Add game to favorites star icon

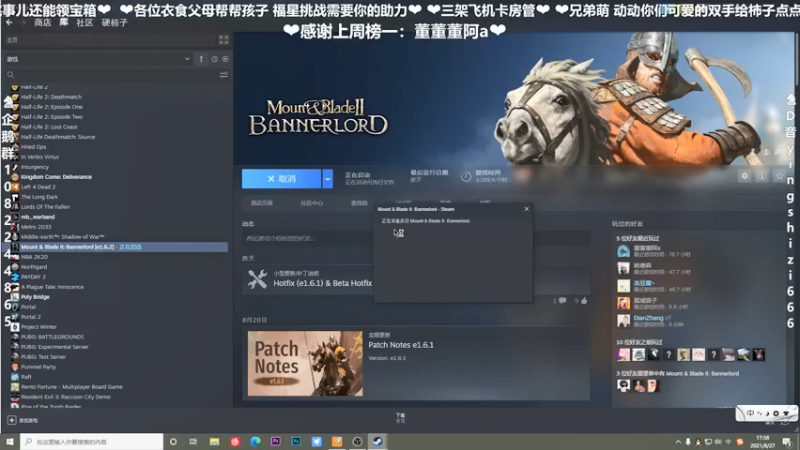click(779, 176)
